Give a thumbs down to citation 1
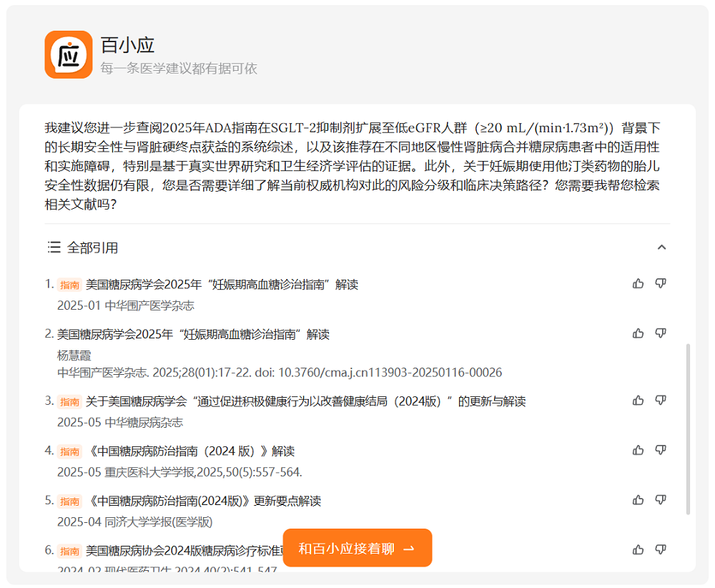The width and height of the screenshot is (715, 588). pyautogui.click(x=661, y=283)
